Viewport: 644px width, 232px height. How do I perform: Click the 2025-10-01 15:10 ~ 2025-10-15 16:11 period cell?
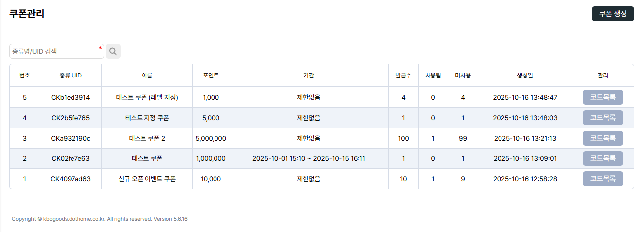309,158
